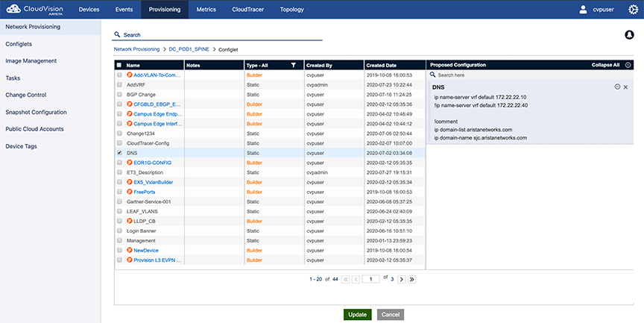Click Collapse All minus icon

[x=628, y=65]
